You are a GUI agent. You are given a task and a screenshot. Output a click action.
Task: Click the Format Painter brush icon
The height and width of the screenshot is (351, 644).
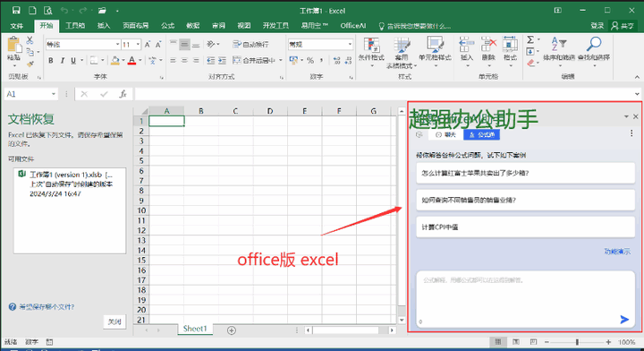30,64
